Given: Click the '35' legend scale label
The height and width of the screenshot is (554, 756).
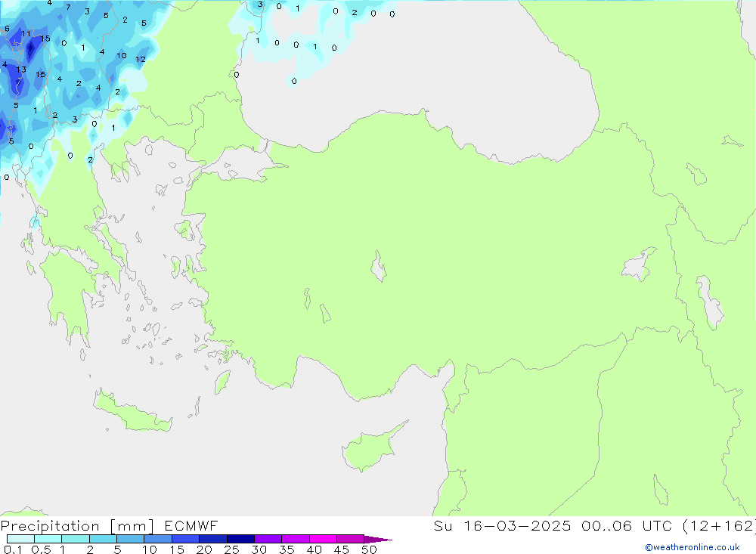Looking at the screenshot, I should pyautogui.click(x=287, y=549).
